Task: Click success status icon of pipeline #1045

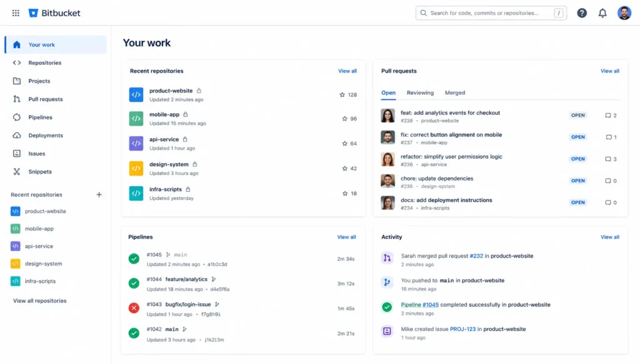Action: (x=134, y=258)
